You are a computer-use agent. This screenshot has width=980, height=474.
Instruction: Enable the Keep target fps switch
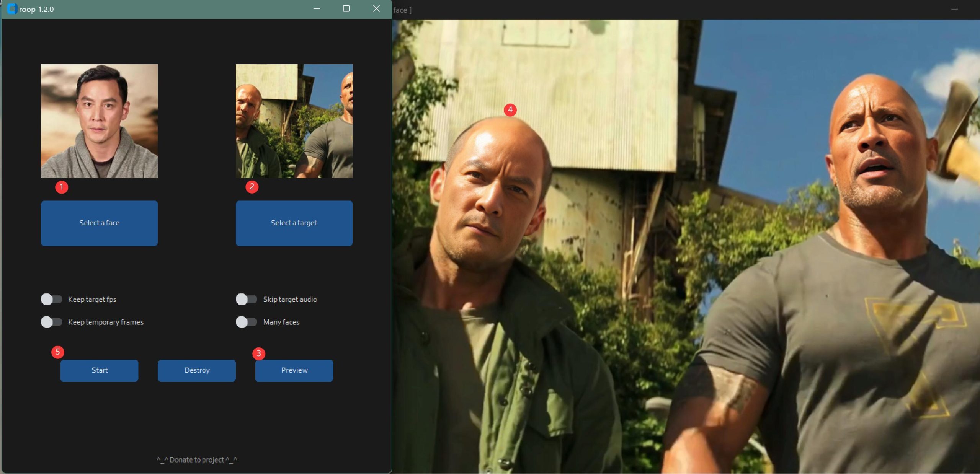[x=51, y=299]
